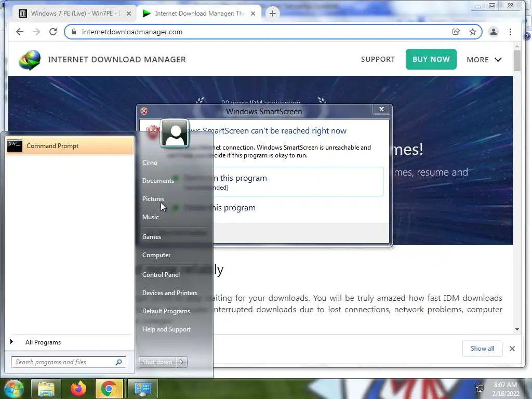Bookmark this page with star icon

pyautogui.click(x=473, y=32)
